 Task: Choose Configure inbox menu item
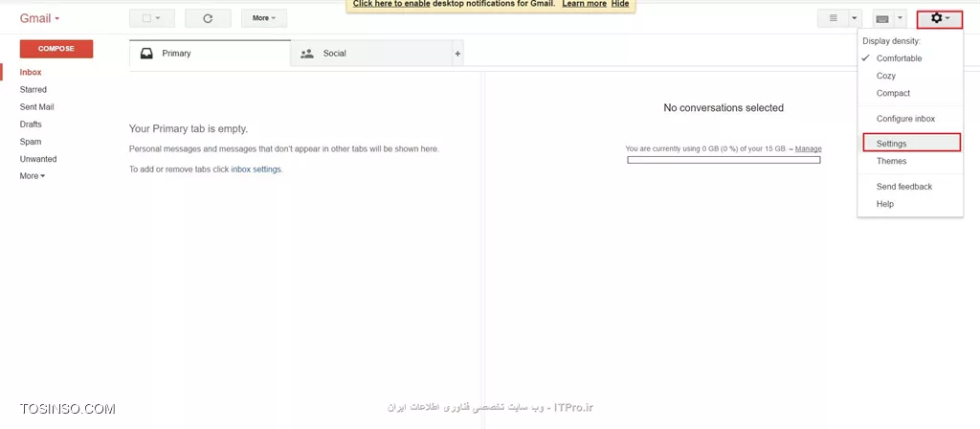(905, 119)
